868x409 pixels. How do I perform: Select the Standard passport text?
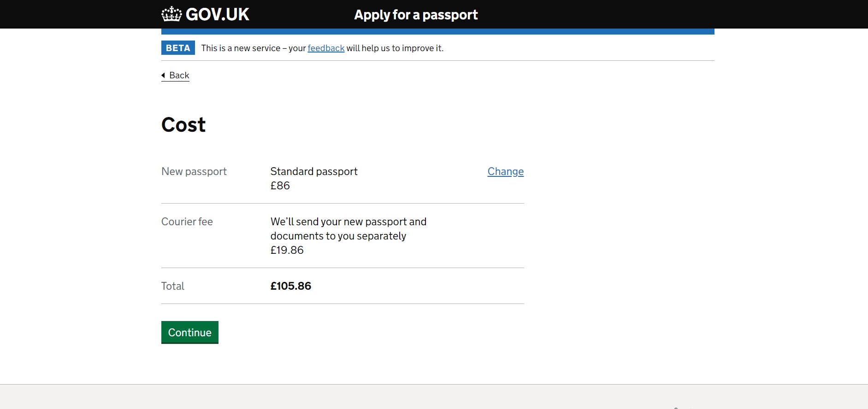tap(314, 171)
